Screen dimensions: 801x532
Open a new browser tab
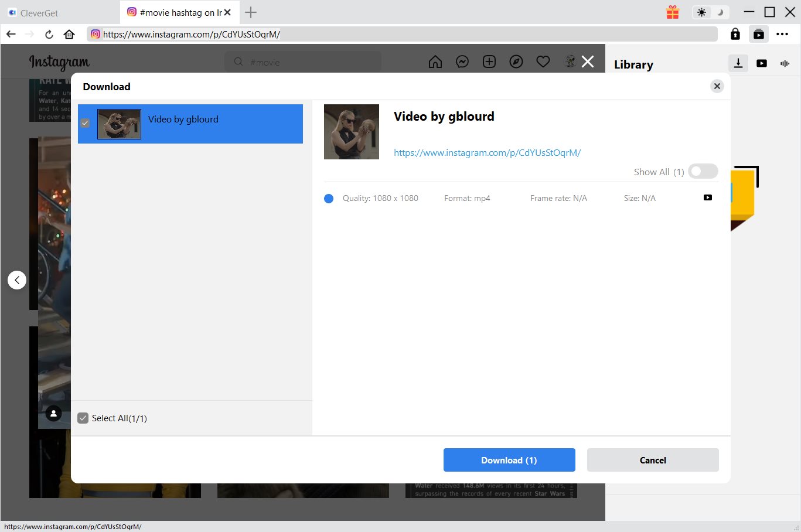[251, 12]
